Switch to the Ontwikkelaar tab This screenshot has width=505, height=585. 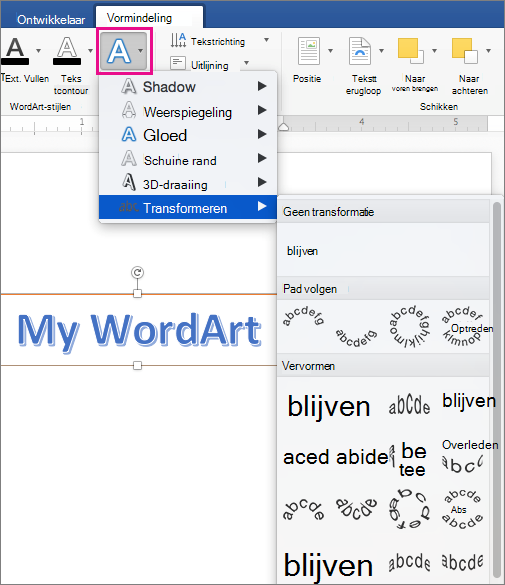pos(51,20)
